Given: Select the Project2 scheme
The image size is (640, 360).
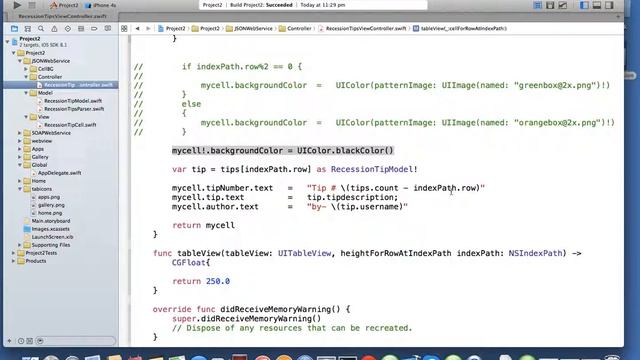Looking at the screenshot, I should [x=64, y=5].
